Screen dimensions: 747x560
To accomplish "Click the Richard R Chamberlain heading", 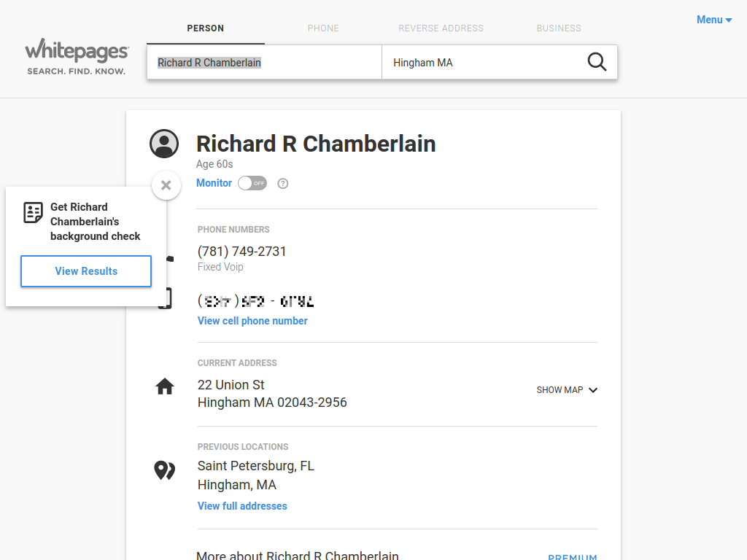I will click(316, 144).
